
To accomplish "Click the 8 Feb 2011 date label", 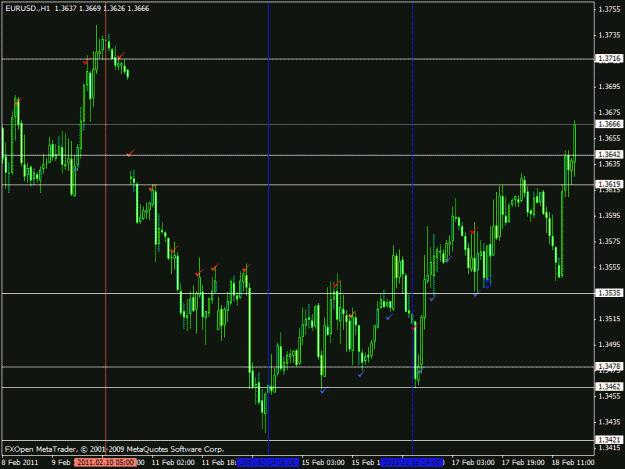I will pyautogui.click(x=20, y=462).
